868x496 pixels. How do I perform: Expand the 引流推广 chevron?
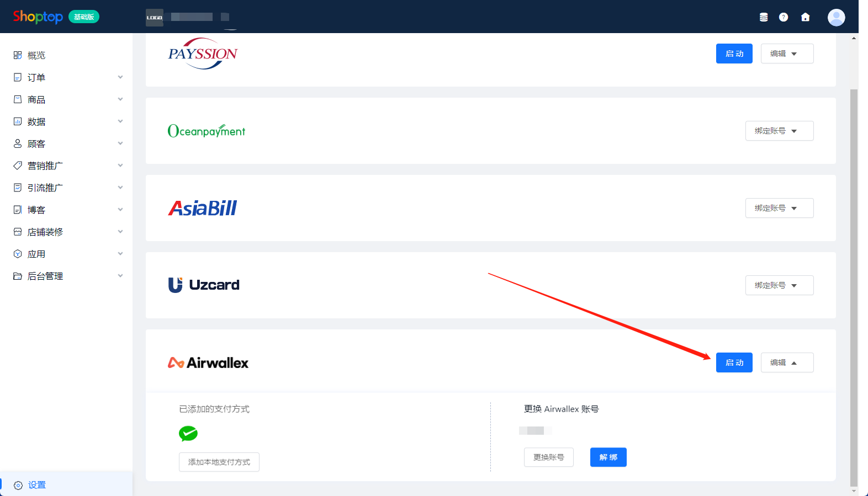click(120, 188)
